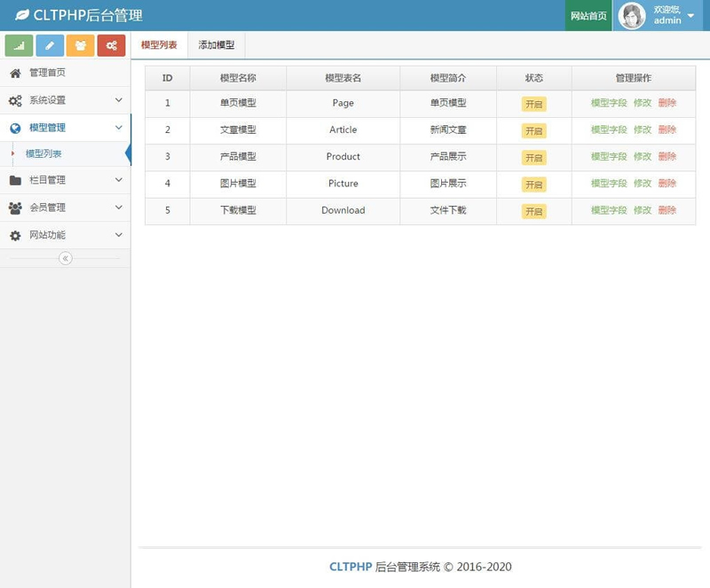This screenshot has height=588, width=710.
Task: Click the blue pencil shortcut button
Action: [50, 45]
